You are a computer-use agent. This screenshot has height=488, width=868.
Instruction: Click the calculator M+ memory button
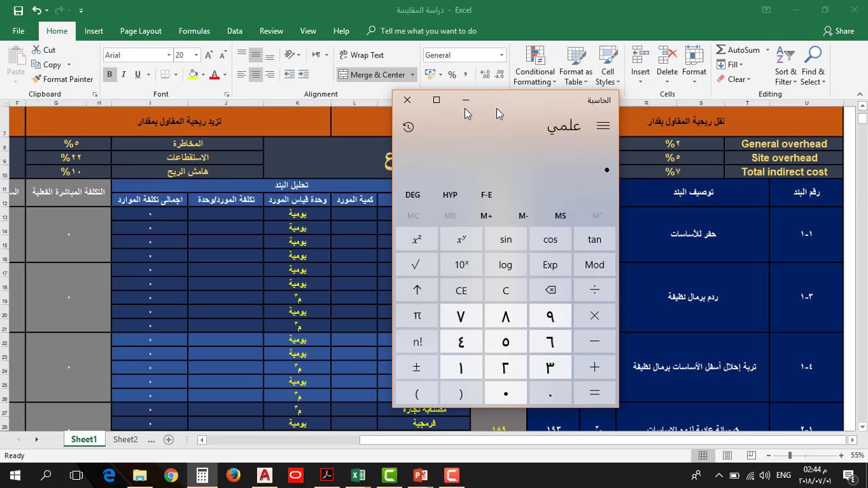pyautogui.click(x=486, y=216)
